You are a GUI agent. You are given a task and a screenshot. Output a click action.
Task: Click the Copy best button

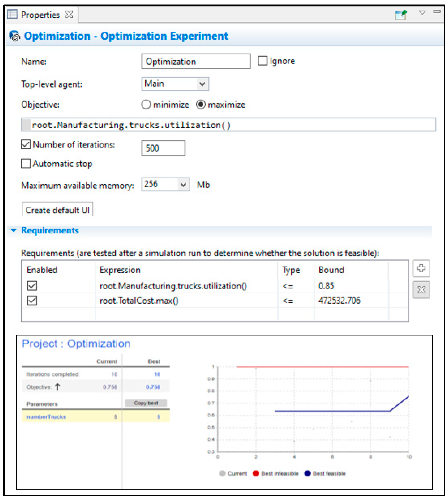[146, 403]
